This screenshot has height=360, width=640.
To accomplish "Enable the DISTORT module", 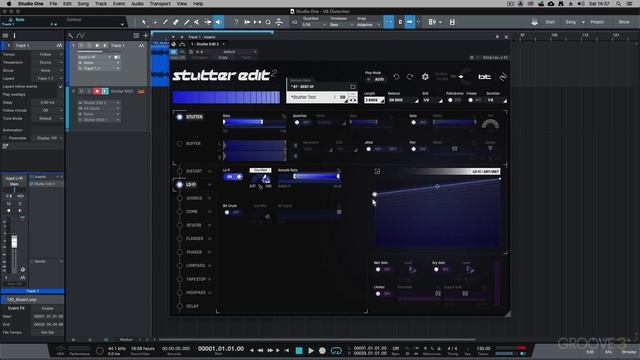I will click(x=180, y=171).
